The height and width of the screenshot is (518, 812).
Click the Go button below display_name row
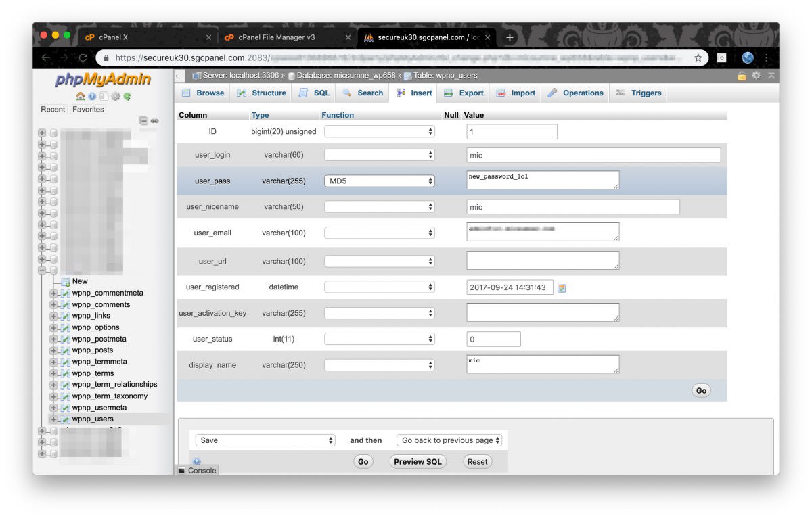point(701,391)
